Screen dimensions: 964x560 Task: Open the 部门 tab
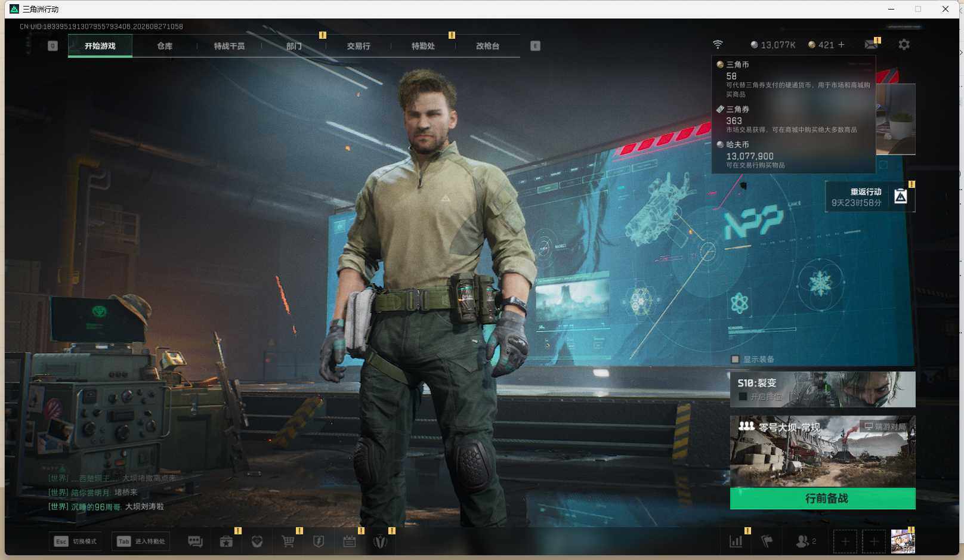(x=293, y=46)
